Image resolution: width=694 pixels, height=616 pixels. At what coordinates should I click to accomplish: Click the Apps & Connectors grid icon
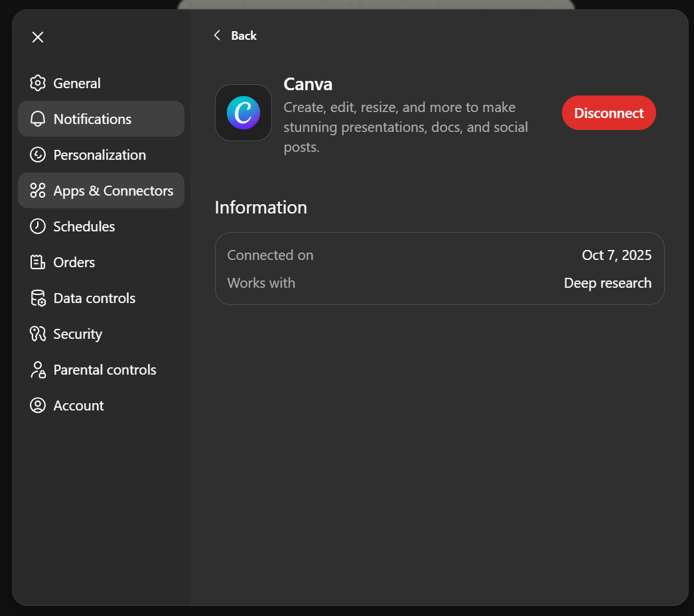click(38, 190)
